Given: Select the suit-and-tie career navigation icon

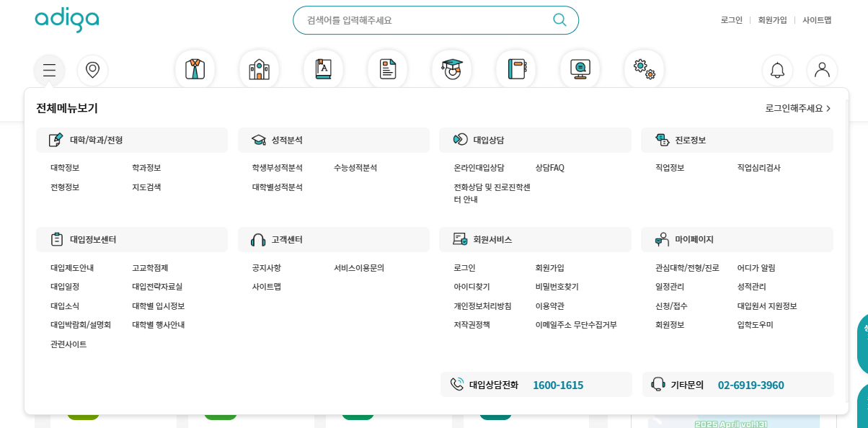Looking at the screenshot, I should click(x=195, y=68).
